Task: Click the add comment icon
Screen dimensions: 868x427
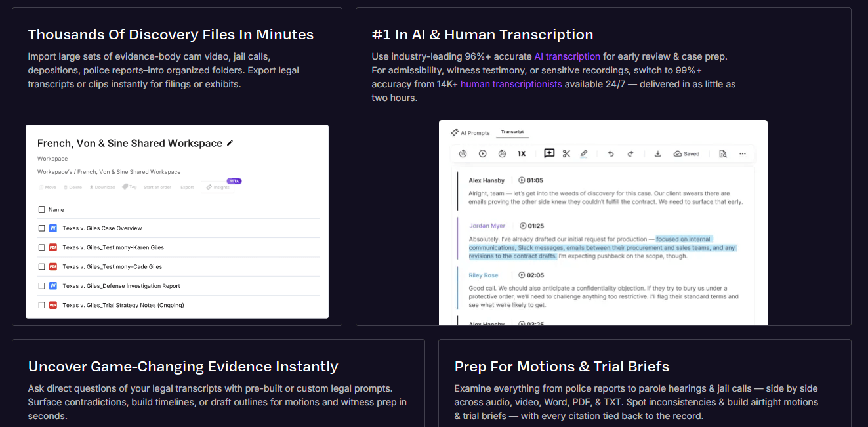Action: [x=549, y=153]
